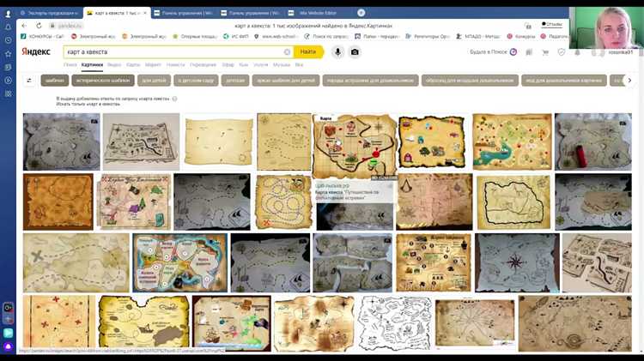Open the 'МПАДО - Метод' bookmark
This screenshot has height=361, width=644.
click(x=478, y=37)
